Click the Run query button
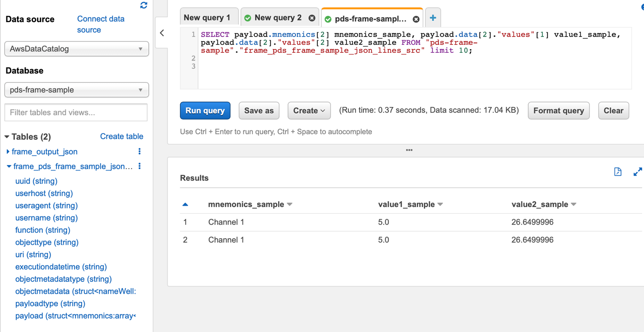This screenshot has width=644, height=332. point(205,111)
